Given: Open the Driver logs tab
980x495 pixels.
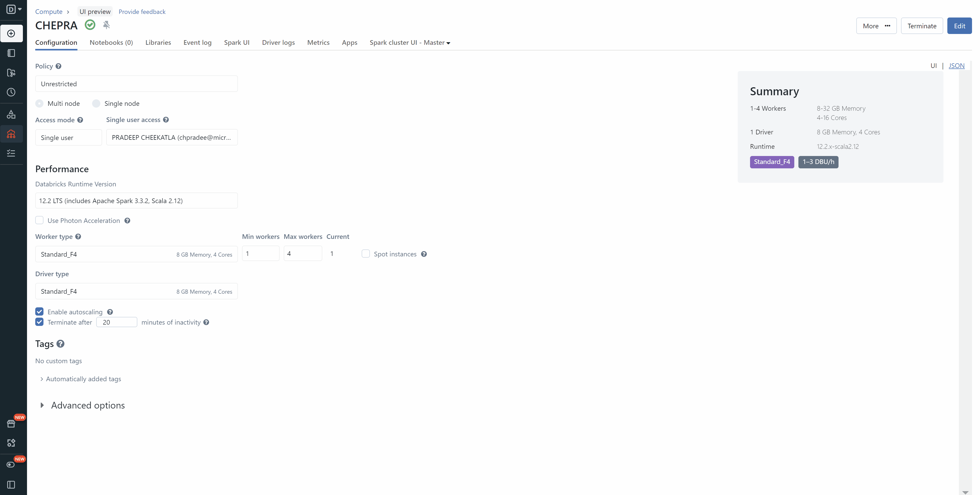Looking at the screenshot, I should point(278,43).
